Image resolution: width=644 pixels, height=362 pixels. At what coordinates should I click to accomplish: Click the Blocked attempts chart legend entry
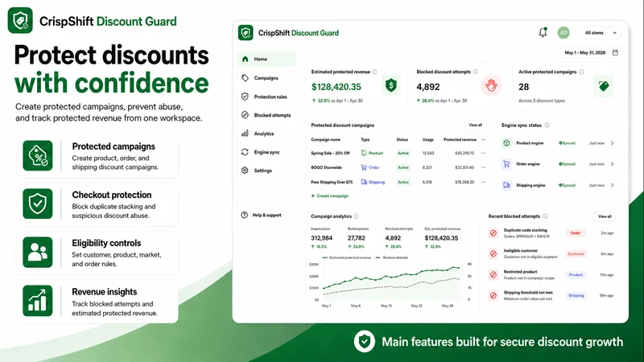coord(392,257)
